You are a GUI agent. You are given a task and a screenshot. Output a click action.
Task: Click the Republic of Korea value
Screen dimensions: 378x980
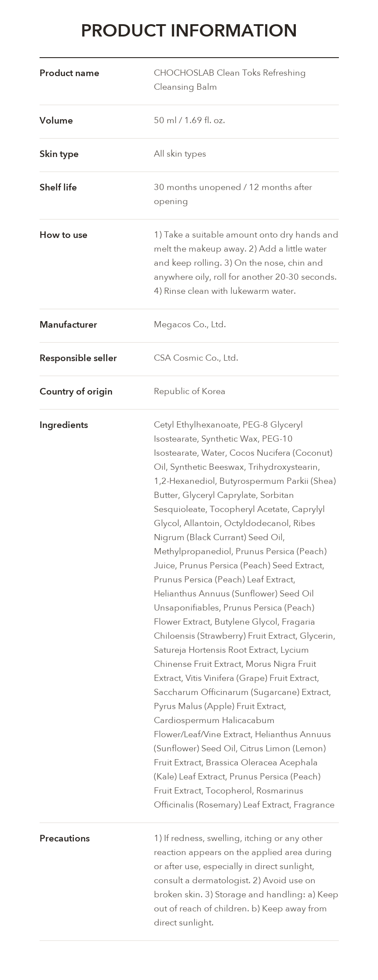click(x=189, y=391)
